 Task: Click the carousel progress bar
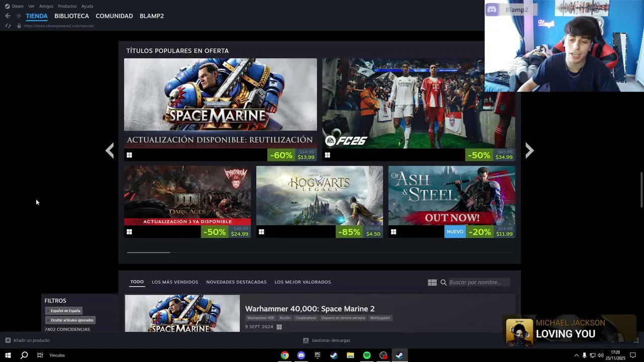click(x=319, y=252)
